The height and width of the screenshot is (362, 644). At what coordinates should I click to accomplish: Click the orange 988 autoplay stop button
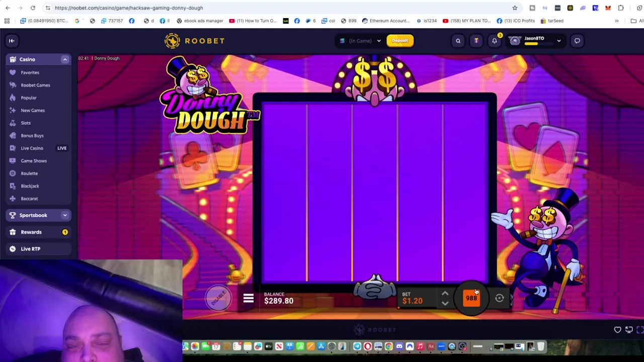[471, 298]
